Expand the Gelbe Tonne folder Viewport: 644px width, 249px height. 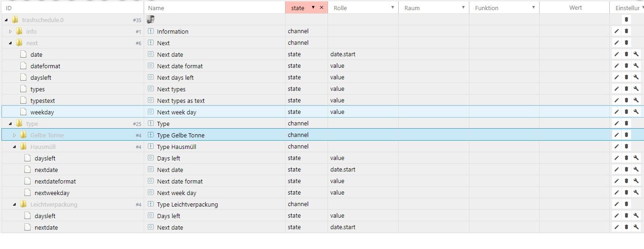[15, 135]
